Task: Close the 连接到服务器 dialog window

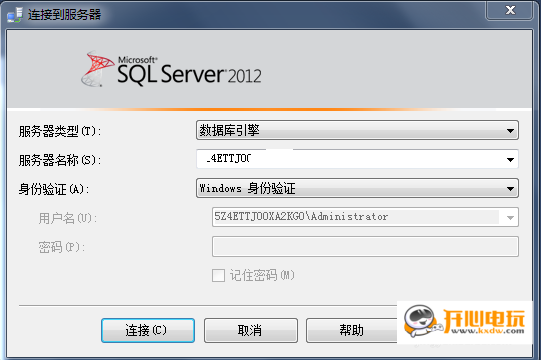Action: click(x=510, y=10)
